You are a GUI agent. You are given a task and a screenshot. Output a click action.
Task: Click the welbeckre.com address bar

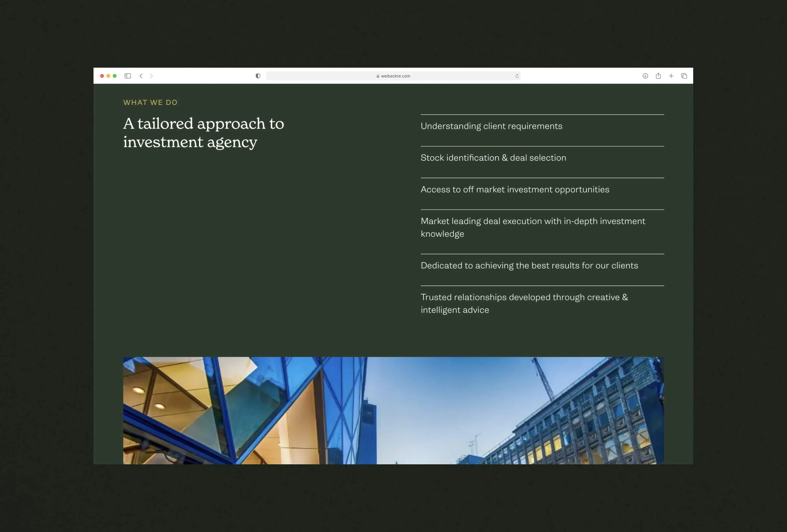point(395,76)
